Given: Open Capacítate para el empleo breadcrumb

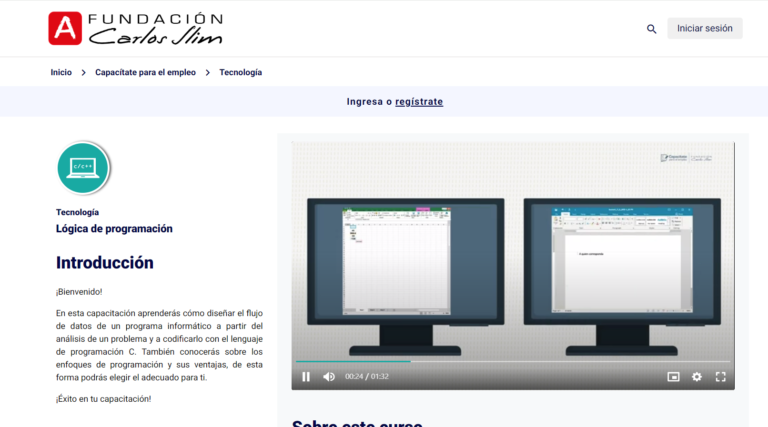Looking at the screenshot, I should pos(145,72).
